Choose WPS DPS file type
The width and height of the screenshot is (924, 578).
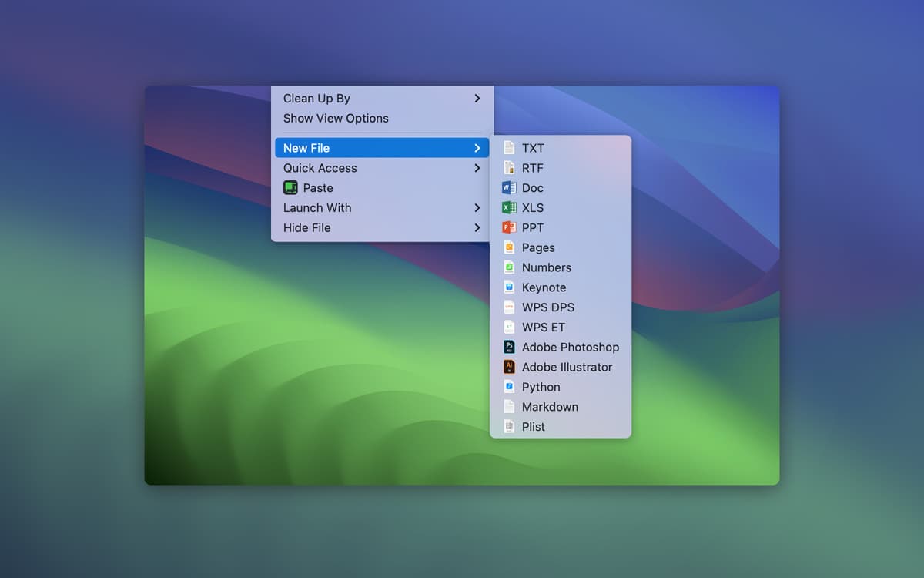(547, 307)
